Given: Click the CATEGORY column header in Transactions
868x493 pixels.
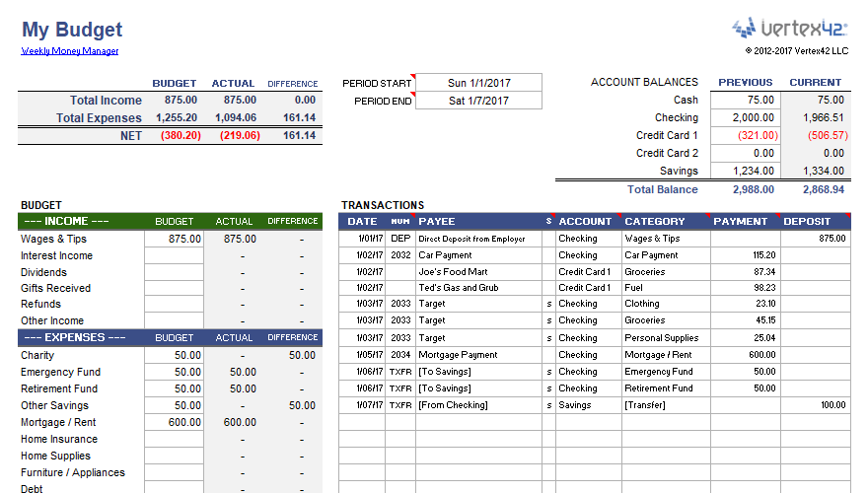Looking at the screenshot, I should pos(664,222).
